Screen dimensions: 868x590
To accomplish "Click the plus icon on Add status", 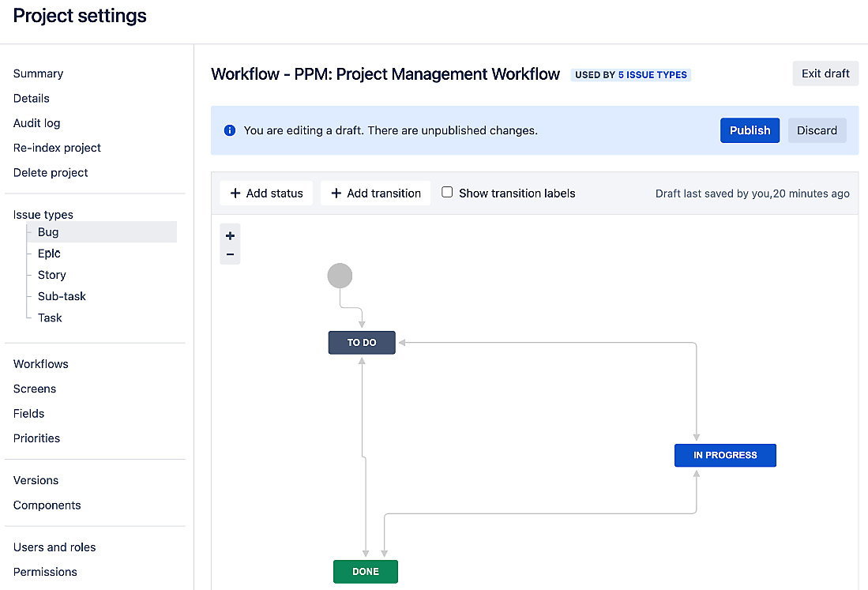I will [236, 193].
